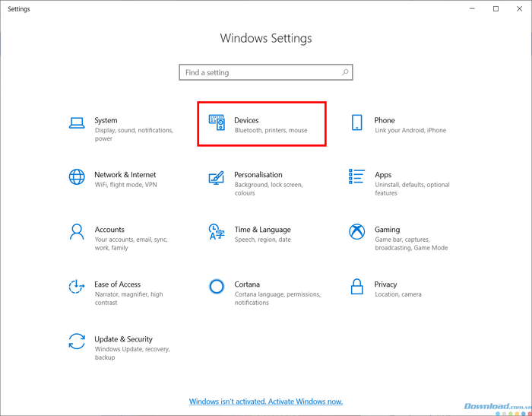Open the Update & Security title
The height and width of the screenshot is (416, 532).
[x=123, y=339]
